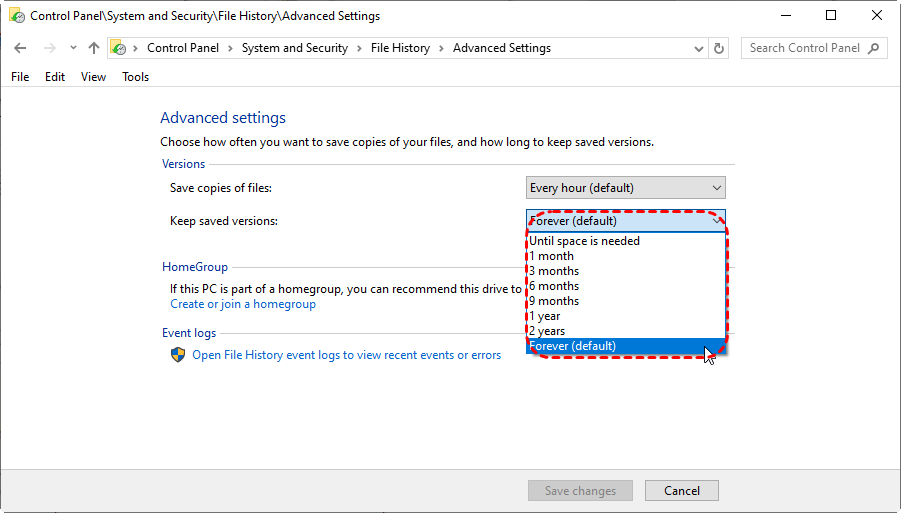Screen dimensions: 901x513
Task: Click the search magnifier icon
Action: click(874, 48)
